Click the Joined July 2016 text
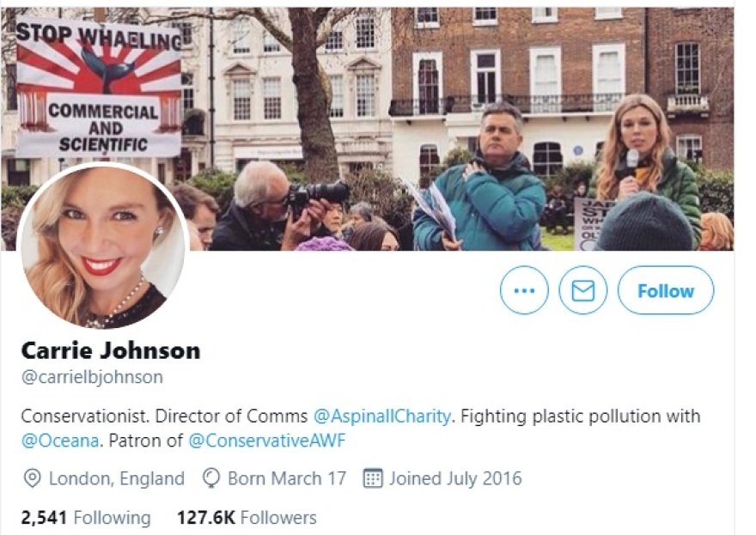 [454, 478]
